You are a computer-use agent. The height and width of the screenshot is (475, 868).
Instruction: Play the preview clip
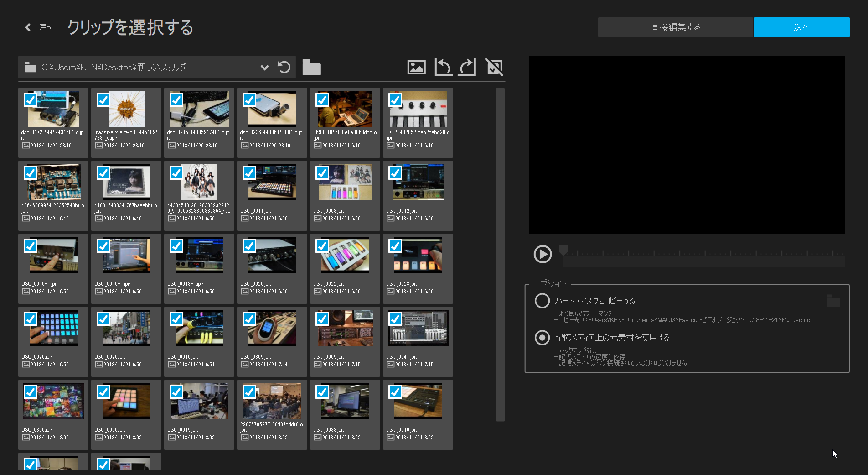pos(542,254)
